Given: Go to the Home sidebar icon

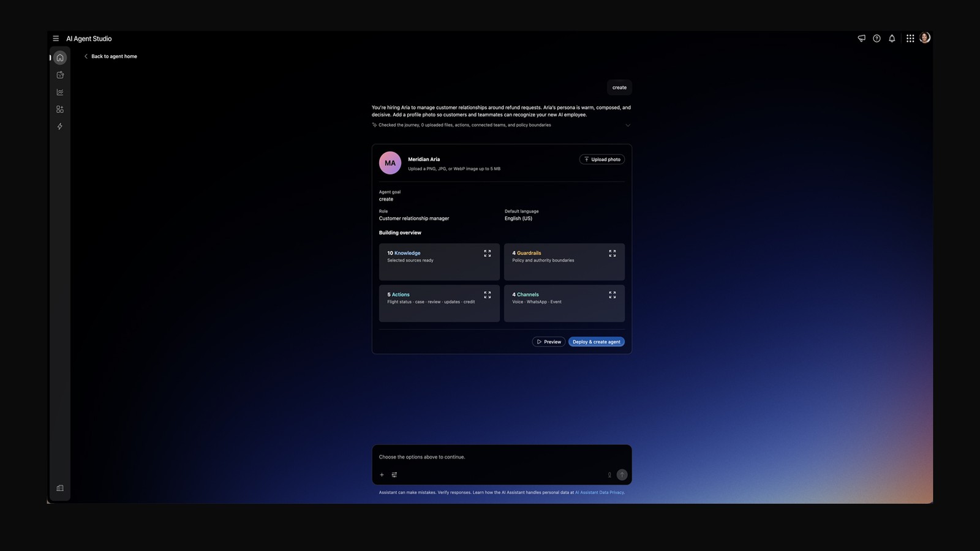Looking at the screenshot, I should (60, 58).
